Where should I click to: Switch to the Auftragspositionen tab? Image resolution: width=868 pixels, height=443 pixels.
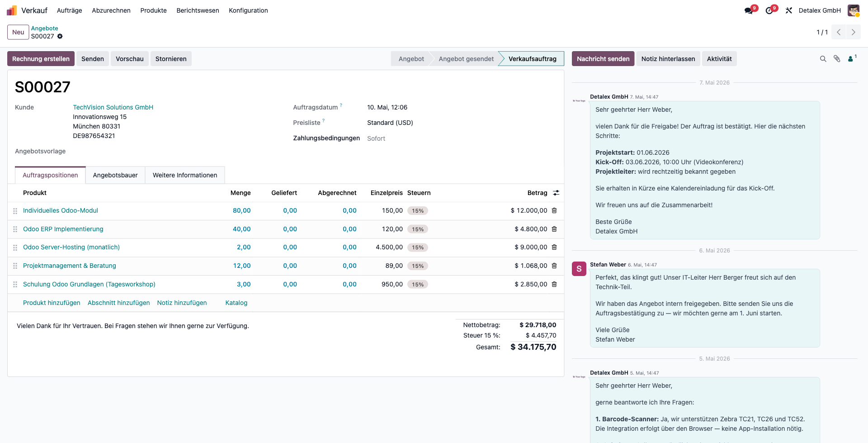50,175
